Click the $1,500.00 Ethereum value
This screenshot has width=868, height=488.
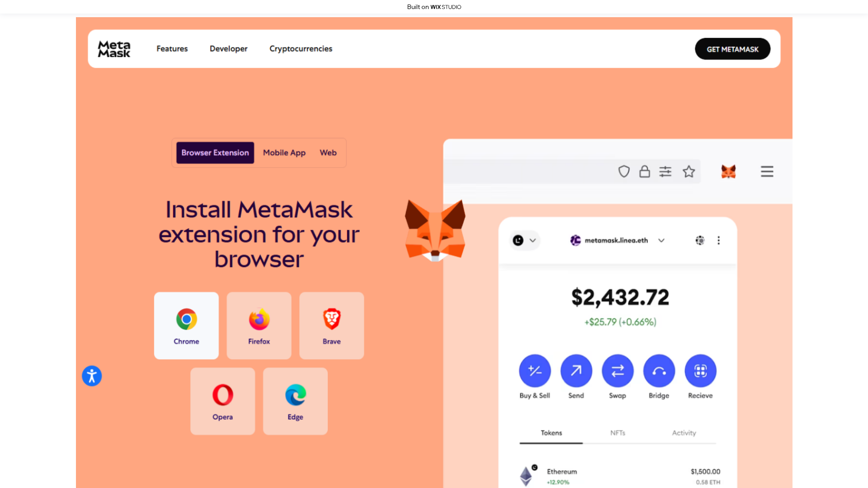point(705,471)
